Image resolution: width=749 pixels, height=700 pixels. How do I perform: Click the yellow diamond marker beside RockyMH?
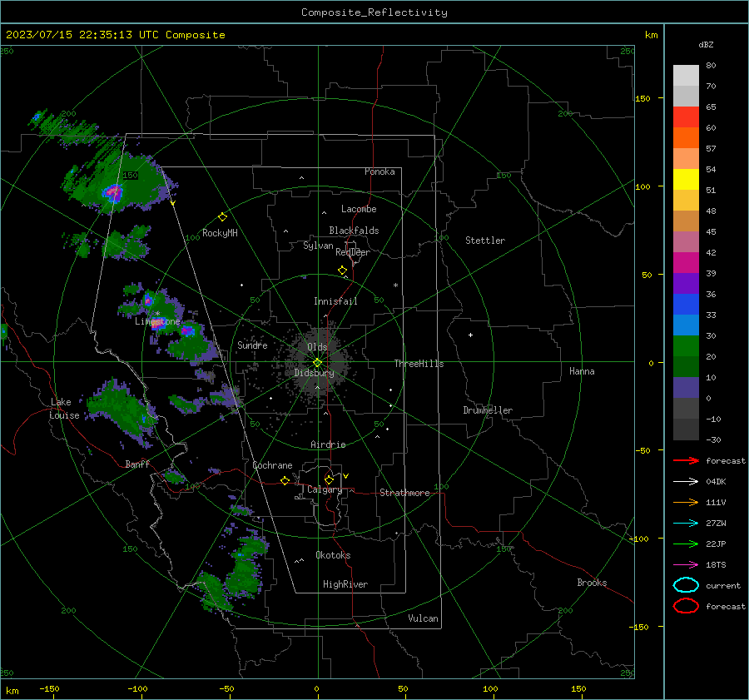point(222,217)
